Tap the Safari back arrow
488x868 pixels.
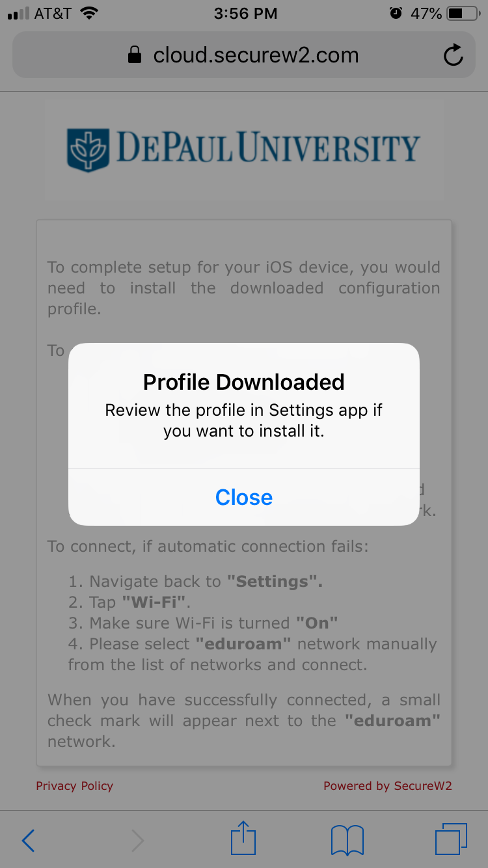pos(28,841)
